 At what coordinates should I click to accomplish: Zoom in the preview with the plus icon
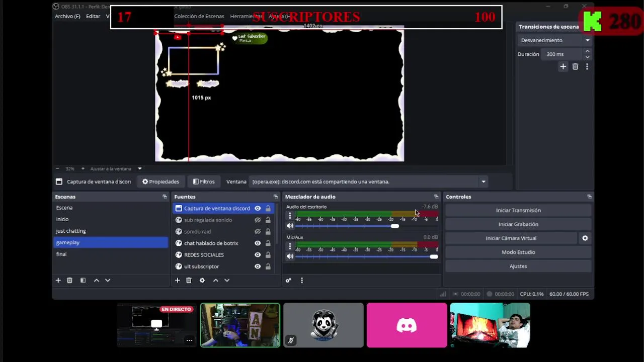(x=83, y=168)
